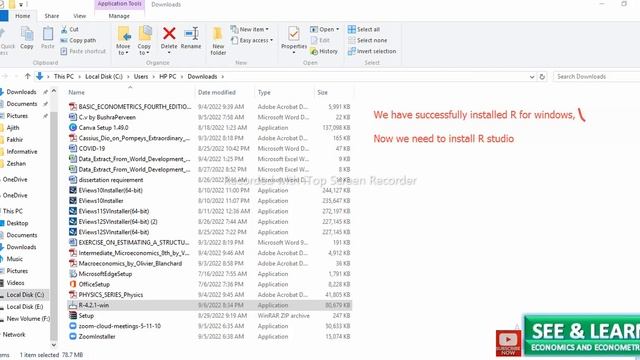Switch to the Home ribbon tab
Screen dimensions: 640x360
[22, 16]
